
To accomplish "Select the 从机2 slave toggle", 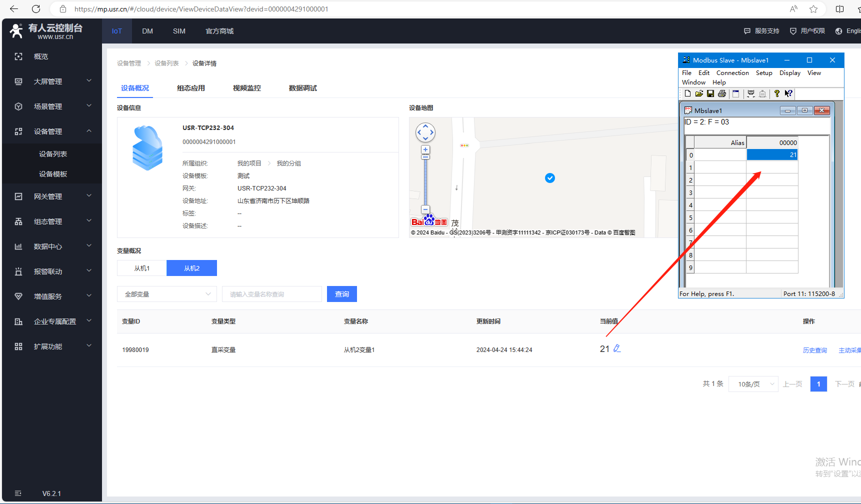I will [x=191, y=268].
